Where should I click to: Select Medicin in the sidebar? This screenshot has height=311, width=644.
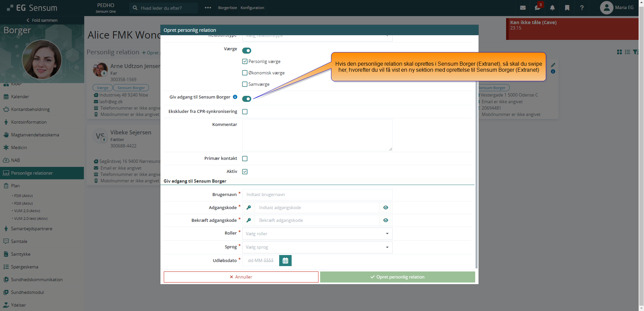[x=19, y=147]
